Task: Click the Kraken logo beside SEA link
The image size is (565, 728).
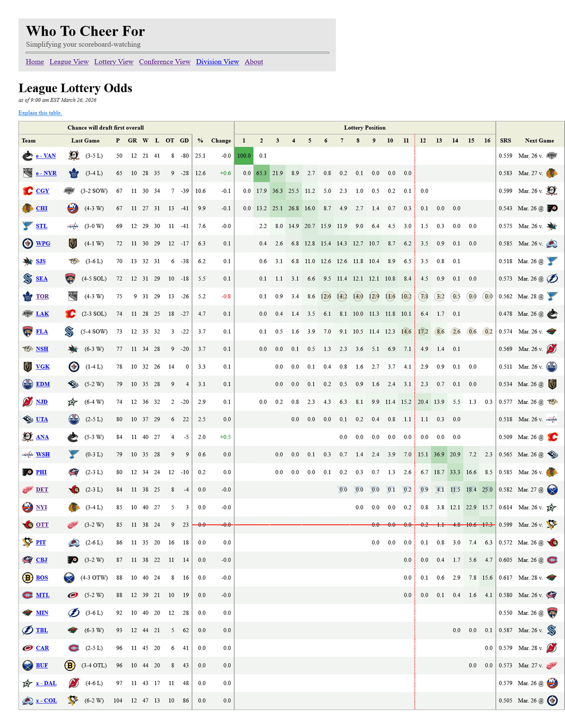Action: 28,279
